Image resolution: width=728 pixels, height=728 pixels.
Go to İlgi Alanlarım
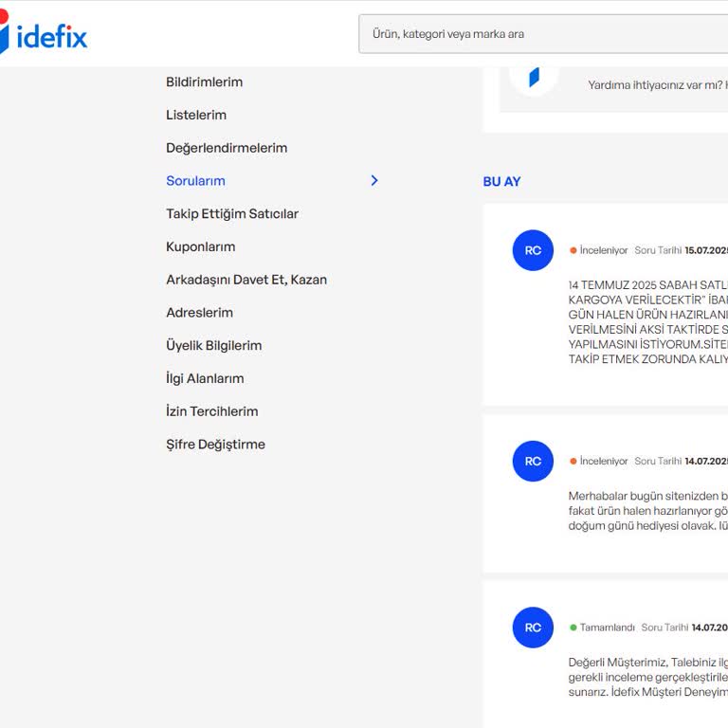pos(205,379)
